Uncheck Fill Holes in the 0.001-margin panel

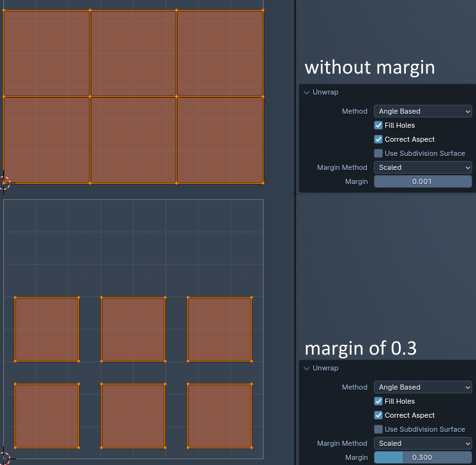click(x=378, y=125)
